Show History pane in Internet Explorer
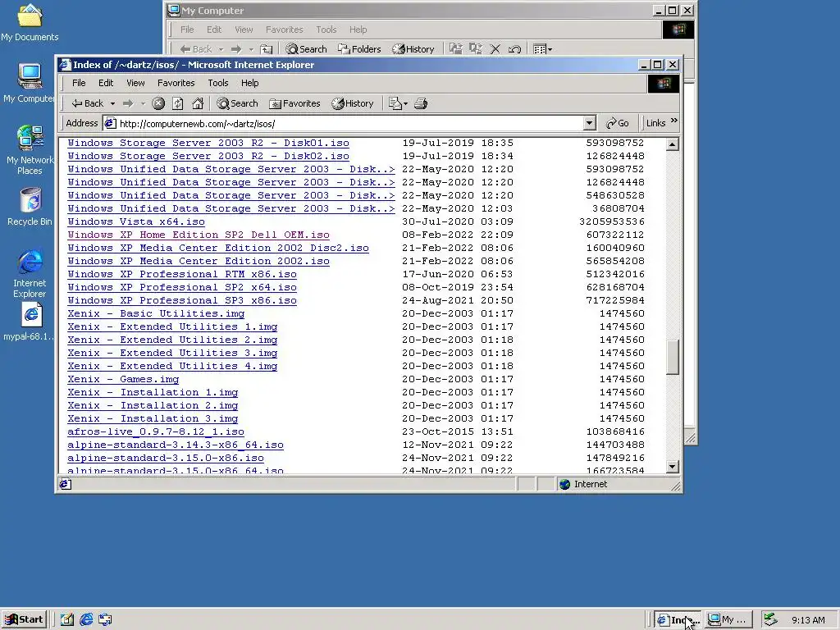 point(353,103)
